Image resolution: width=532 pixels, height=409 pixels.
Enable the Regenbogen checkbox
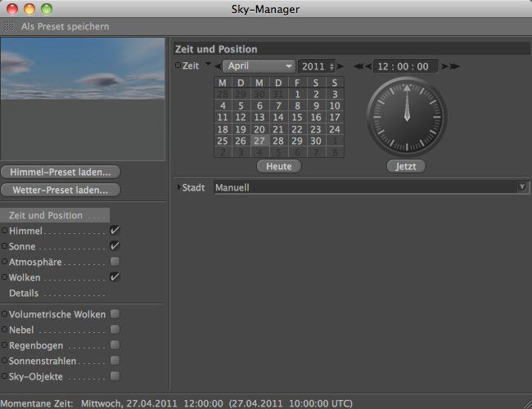115,345
